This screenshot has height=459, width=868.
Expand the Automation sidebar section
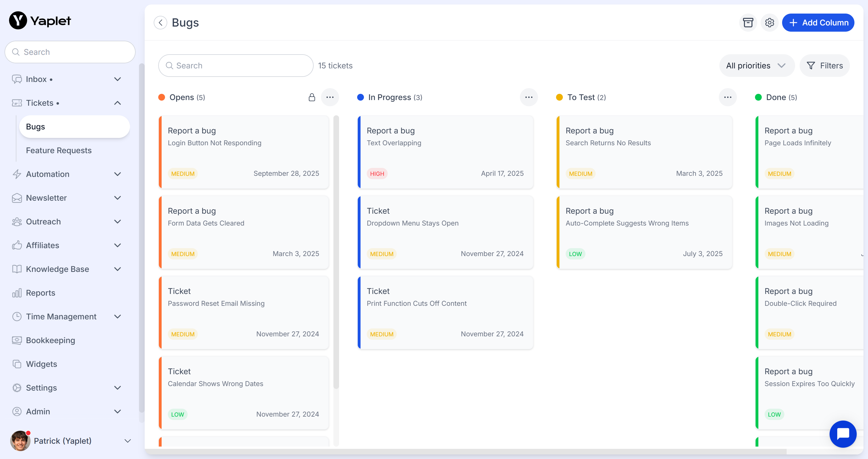(117, 174)
